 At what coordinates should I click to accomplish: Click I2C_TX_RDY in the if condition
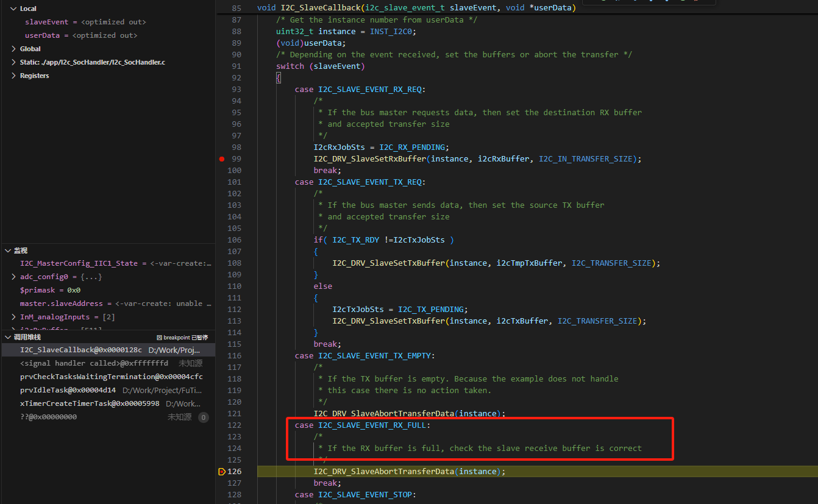click(x=356, y=240)
